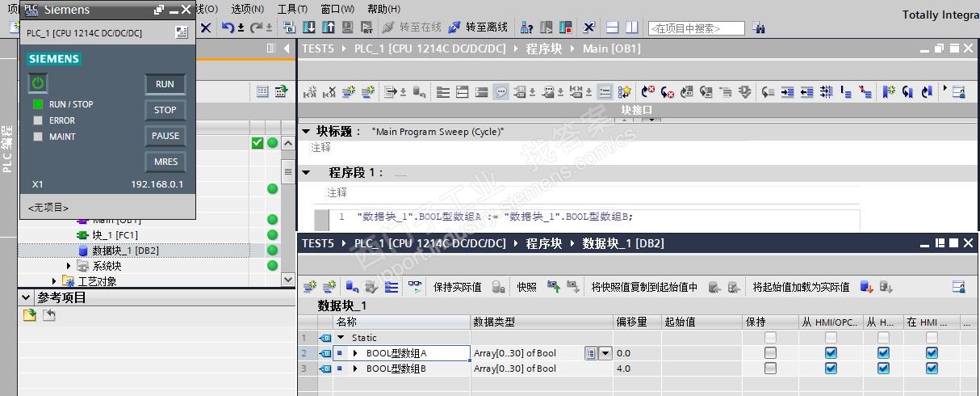Click the upload from device icon

click(330, 27)
